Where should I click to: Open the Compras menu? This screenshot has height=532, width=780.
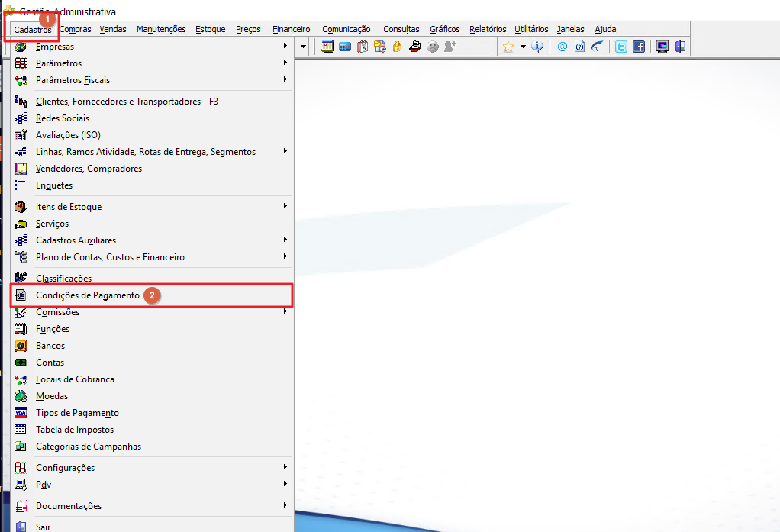[x=75, y=29]
